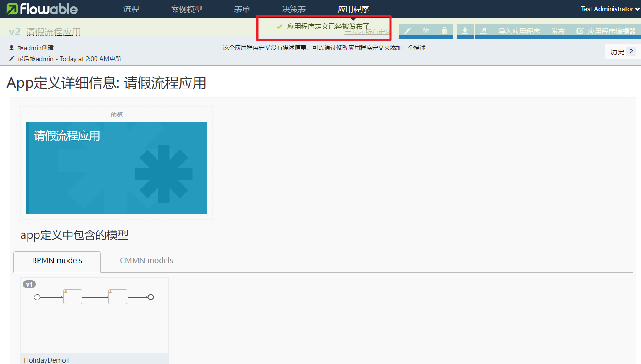Image resolution: width=641 pixels, height=364 pixels.
Task: Click the download app definition icon
Action: tap(465, 31)
